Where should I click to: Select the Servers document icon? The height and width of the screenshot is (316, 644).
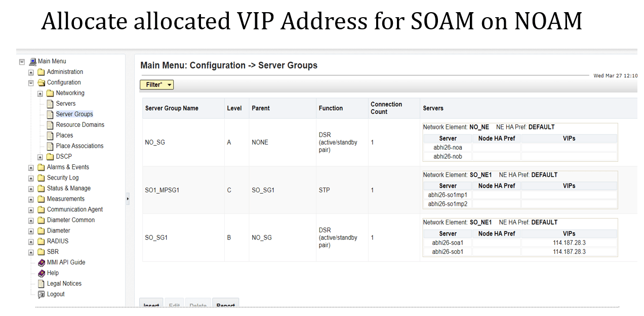[49, 103]
